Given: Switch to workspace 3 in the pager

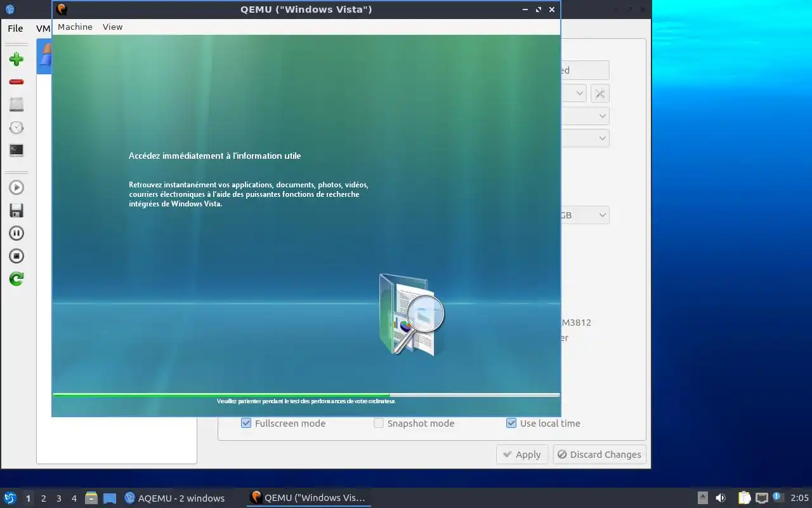Looking at the screenshot, I should (58, 498).
